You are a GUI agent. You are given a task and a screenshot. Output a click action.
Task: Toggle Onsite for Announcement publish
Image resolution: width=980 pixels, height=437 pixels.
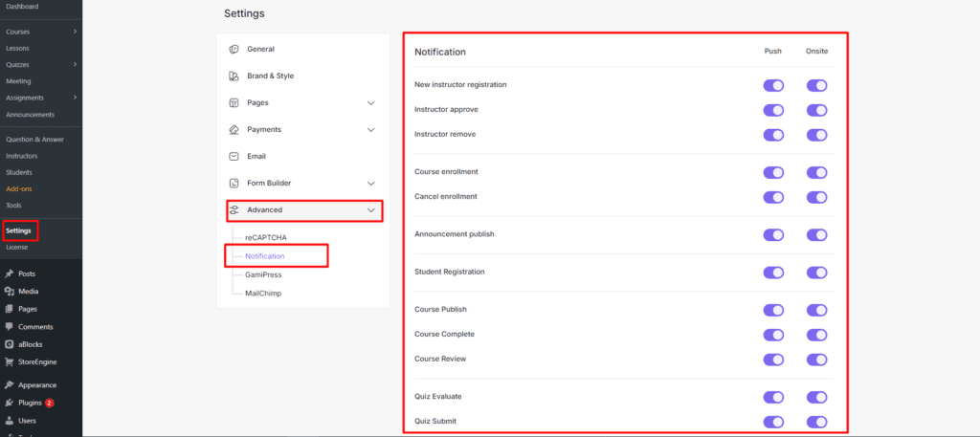click(x=817, y=235)
